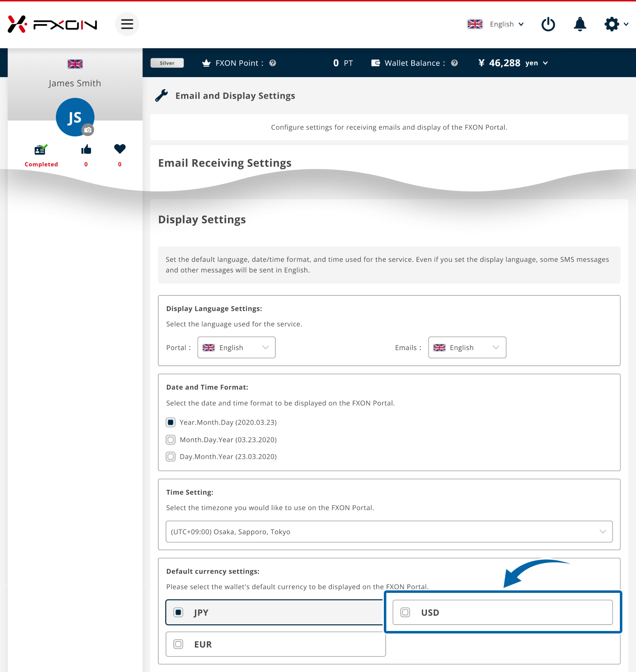Open the Emails language dropdown
This screenshot has width=636, height=672.
pos(467,347)
